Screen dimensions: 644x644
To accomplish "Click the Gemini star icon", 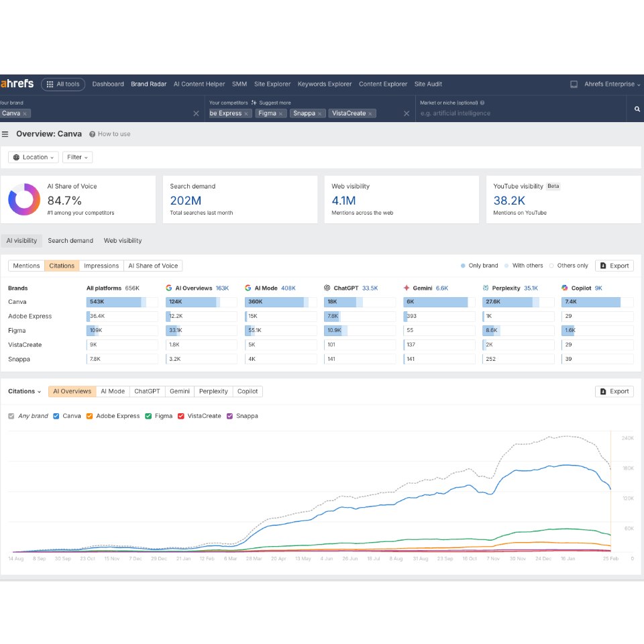I will [407, 288].
